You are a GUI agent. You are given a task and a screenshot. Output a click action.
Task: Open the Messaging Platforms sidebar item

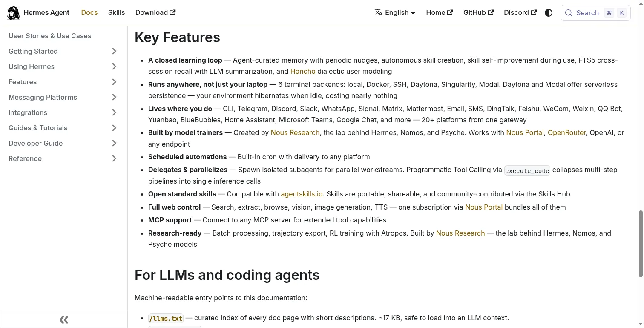[43, 97]
